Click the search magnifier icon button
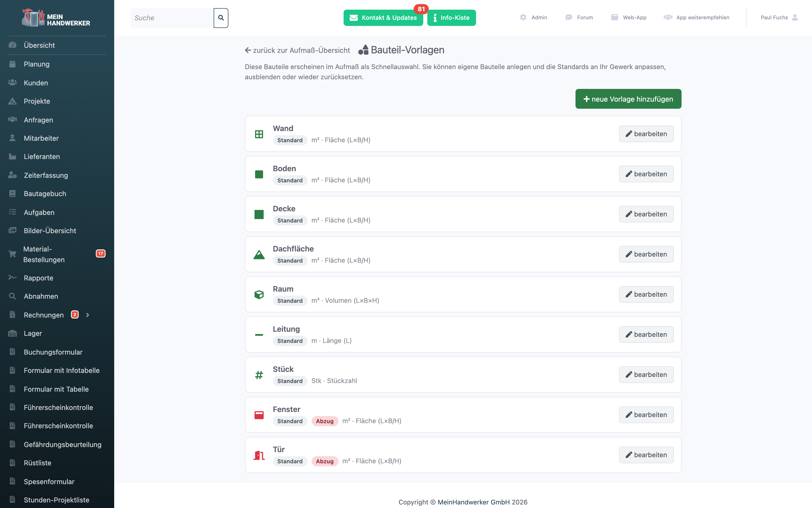 pyautogui.click(x=221, y=18)
